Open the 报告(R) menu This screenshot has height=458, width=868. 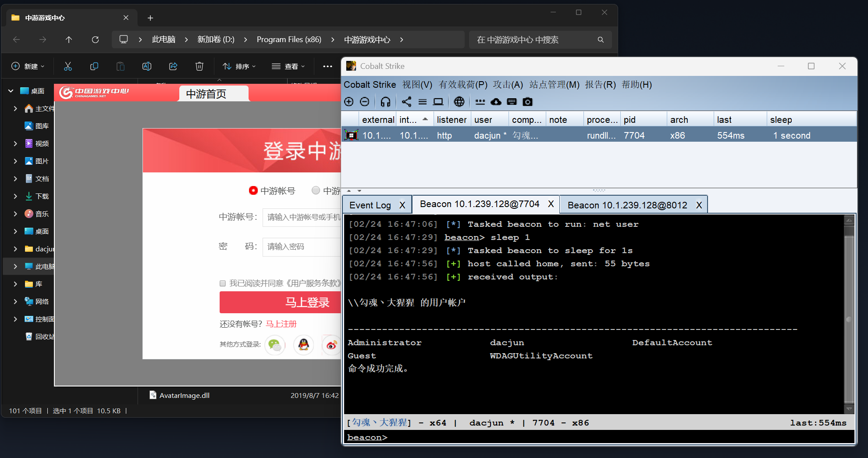tap(600, 85)
